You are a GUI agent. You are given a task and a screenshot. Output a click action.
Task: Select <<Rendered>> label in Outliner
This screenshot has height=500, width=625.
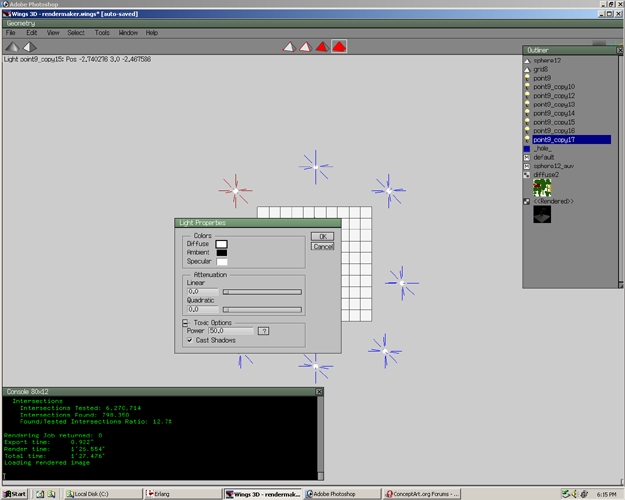coord(554,201)
